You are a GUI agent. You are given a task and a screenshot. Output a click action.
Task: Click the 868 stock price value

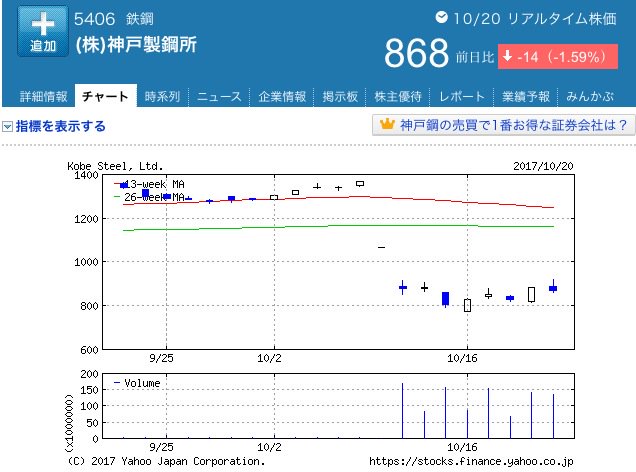pyautogui.click(x=417, y=54)
